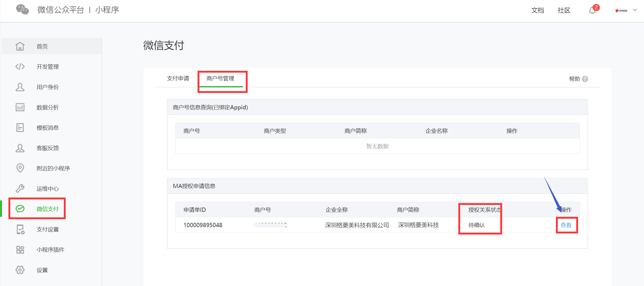Expand the account dropdown arrow in header
Screen dimensions: 644x286
click(x=635, y=10)
